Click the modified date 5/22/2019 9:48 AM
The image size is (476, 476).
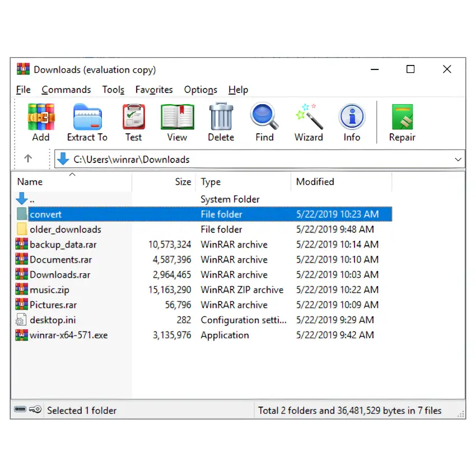[335, 229]
